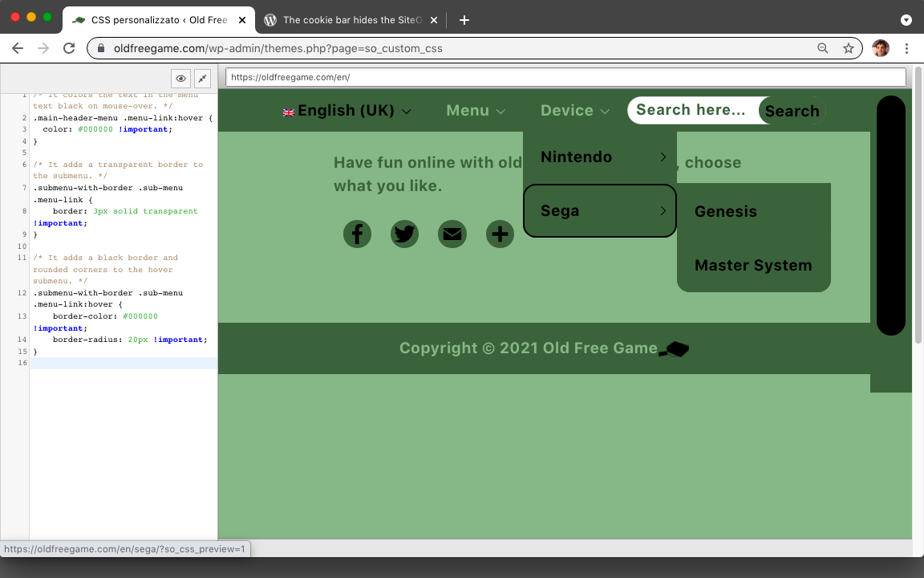Viewport: 924px width, 578px height.
Task: Reload the current page
Action: click(69, 48)
